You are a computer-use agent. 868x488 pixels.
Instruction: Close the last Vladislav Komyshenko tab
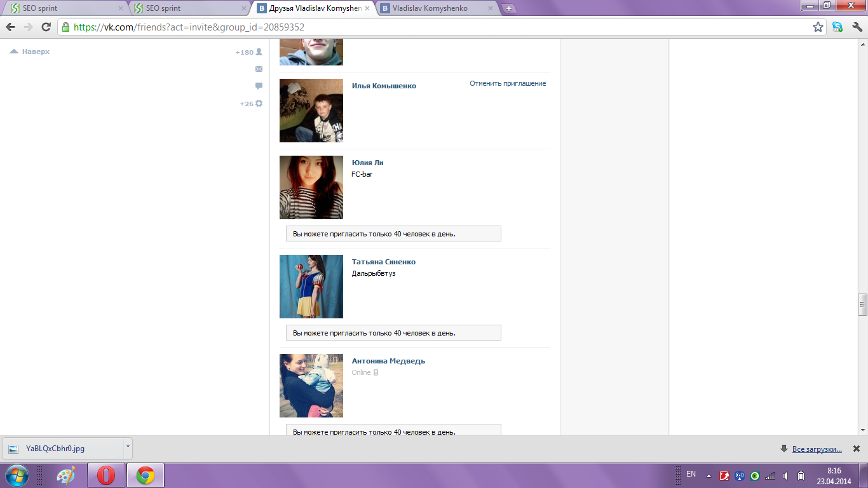(490, 8)
